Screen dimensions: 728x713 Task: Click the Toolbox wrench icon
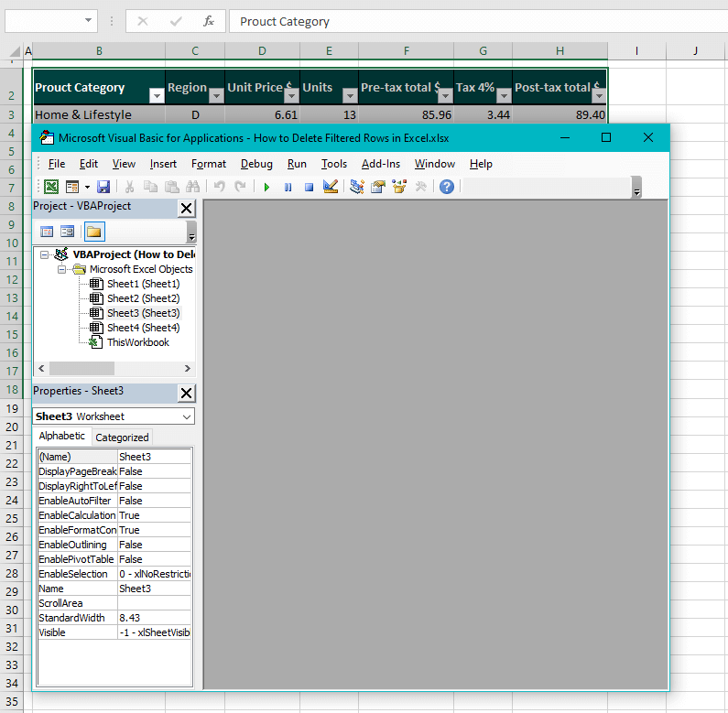point(420,187)
